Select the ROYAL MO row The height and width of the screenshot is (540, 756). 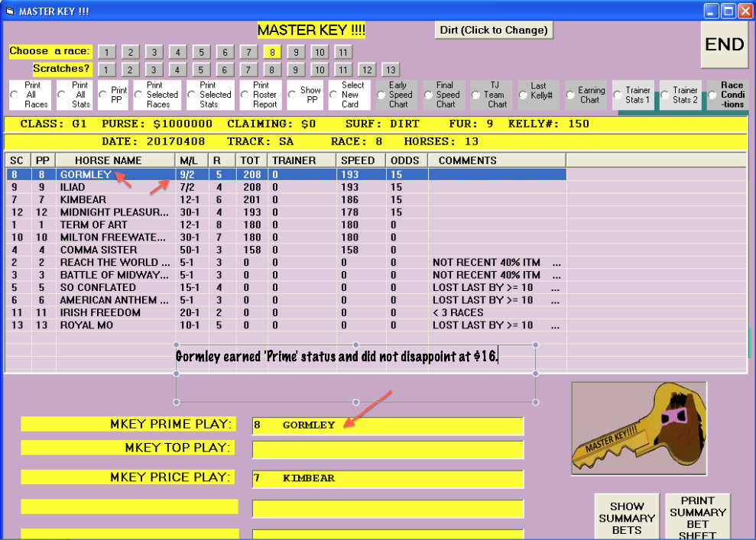click(286, 325)
